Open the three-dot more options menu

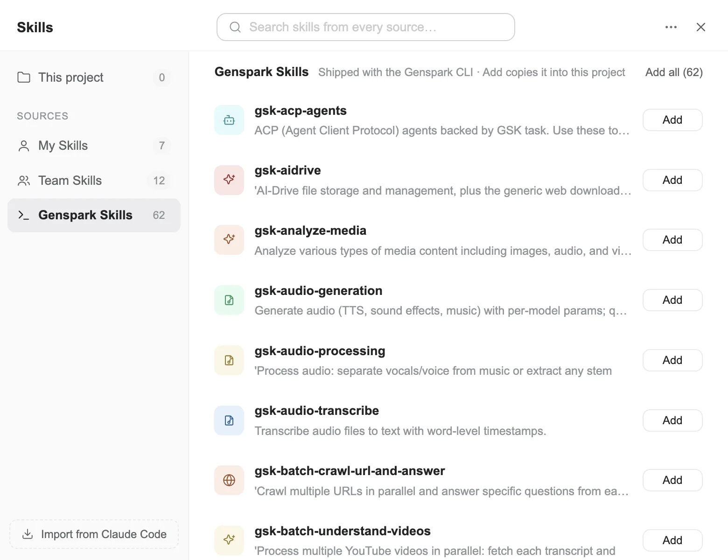(x=671, y=27)
